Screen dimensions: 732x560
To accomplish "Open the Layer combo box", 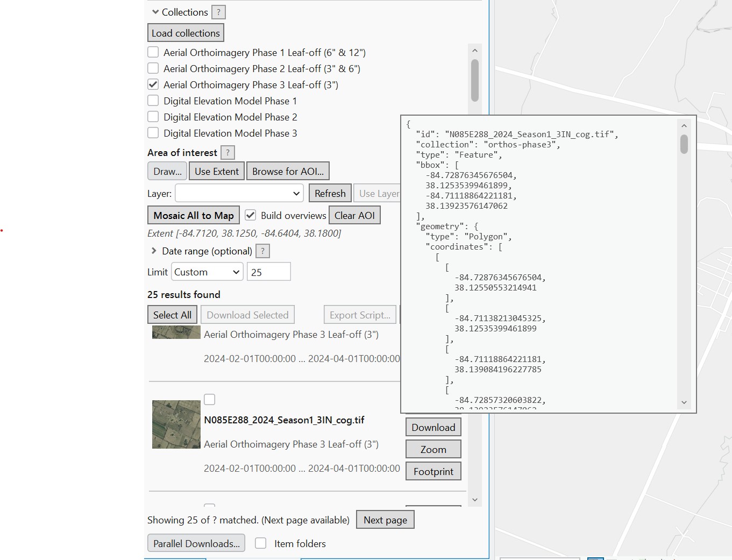I will [x=239, y=194].
